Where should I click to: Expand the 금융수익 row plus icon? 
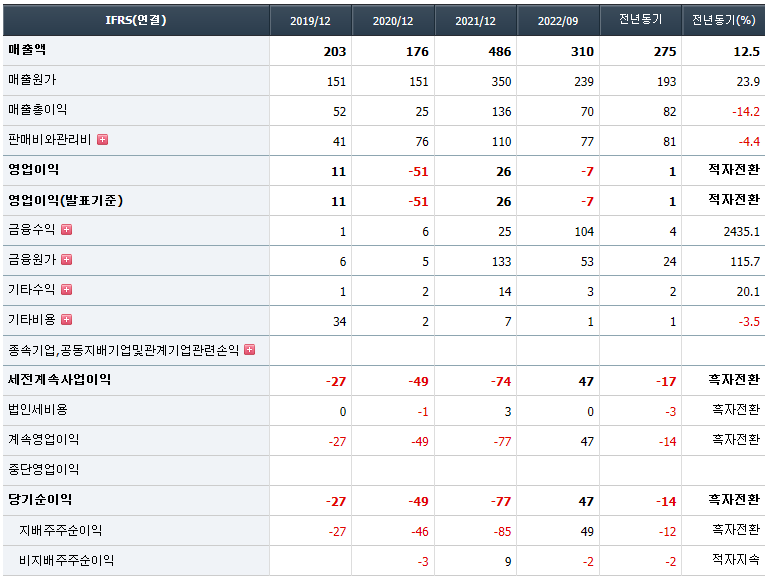(66, 229)
